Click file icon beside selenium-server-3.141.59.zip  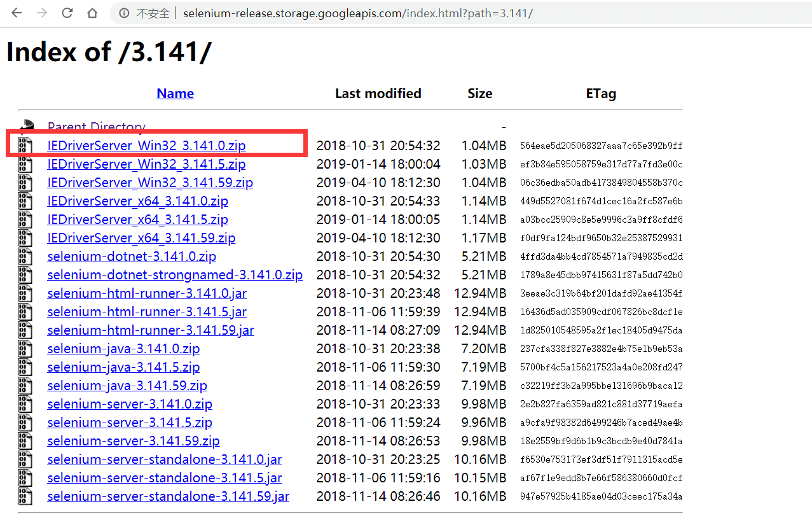click(25, 441)
